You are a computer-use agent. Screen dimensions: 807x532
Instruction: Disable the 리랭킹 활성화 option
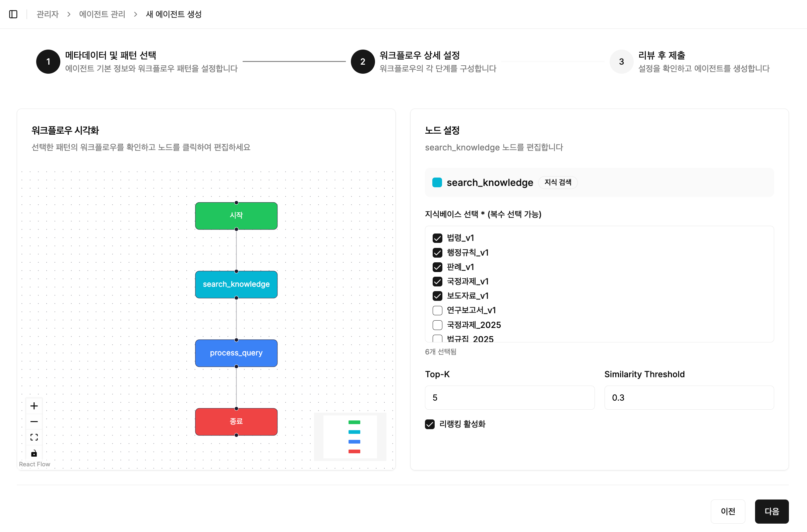pos(430,424)
